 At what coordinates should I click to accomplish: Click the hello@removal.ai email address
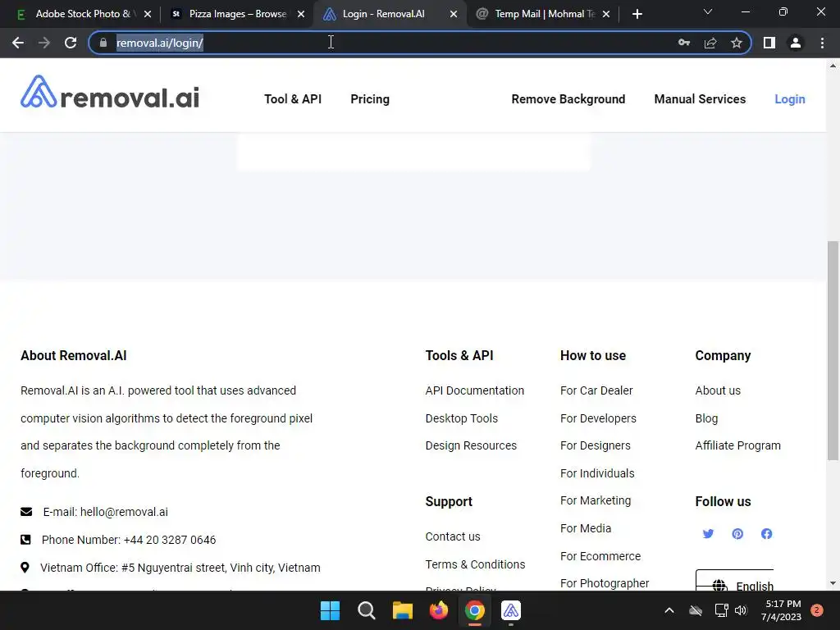124,512
